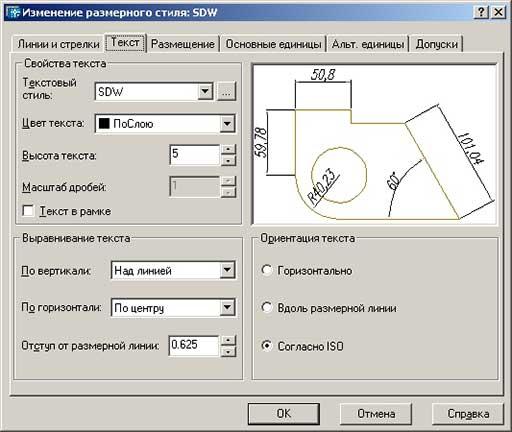Open the По вертикали dropdown
This screenshot has height=432, width=512.
173,270
